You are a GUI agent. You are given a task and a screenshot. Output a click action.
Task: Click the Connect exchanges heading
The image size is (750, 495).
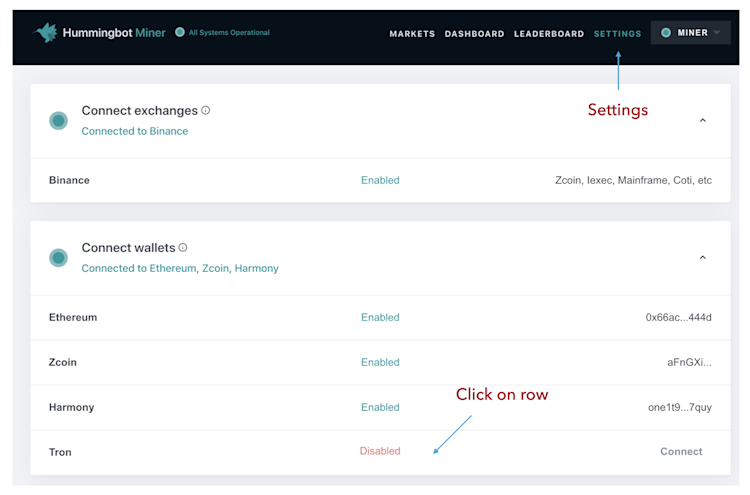point(140,110)
